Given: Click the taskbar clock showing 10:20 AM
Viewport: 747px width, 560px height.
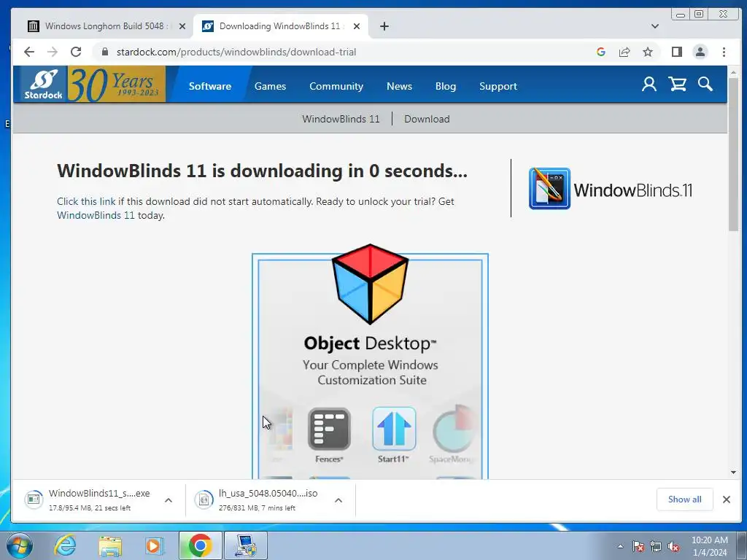Looking at the screenshot, I should (709, 546).
